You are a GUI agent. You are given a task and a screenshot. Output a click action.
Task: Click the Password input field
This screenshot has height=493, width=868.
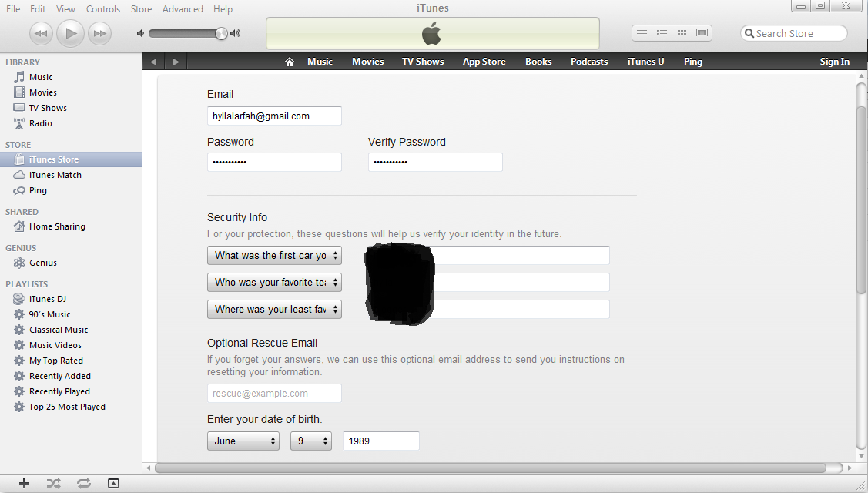[x=274, y=162]
